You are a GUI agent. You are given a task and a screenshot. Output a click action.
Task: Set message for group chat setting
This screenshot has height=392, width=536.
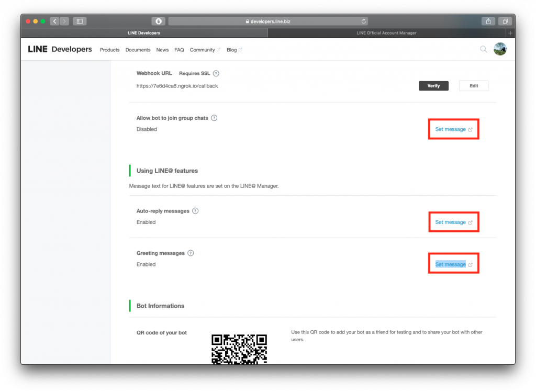point(454,129)
